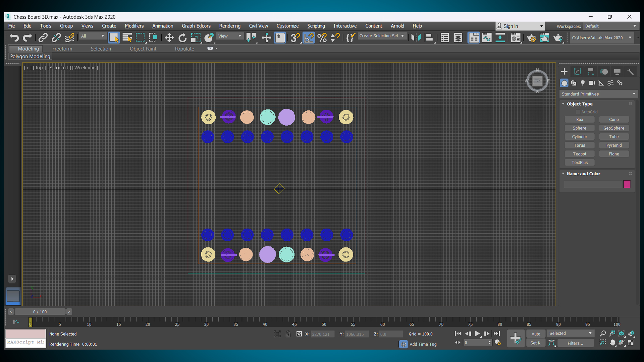Click the Unlink Selection icon
The width and height of the screenshot is (644, 362).
click(56, 38)
